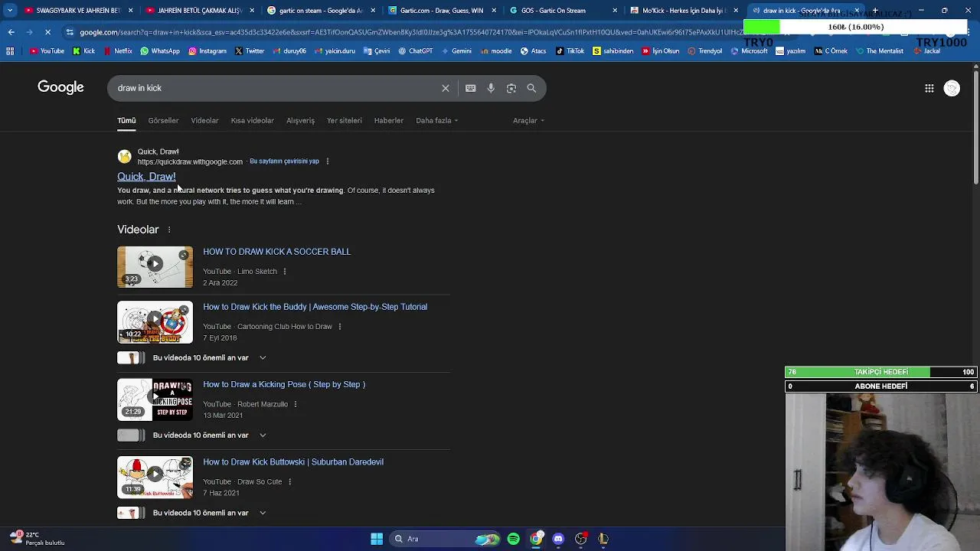This screenshot has height=551, width=980.
Task: Open the YouTube bookmark
Action: click(47, 51)
